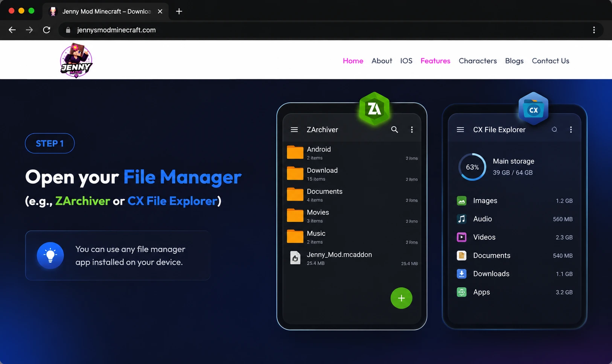Click the Apps 3.2 GB size value

tap(564, 292)
